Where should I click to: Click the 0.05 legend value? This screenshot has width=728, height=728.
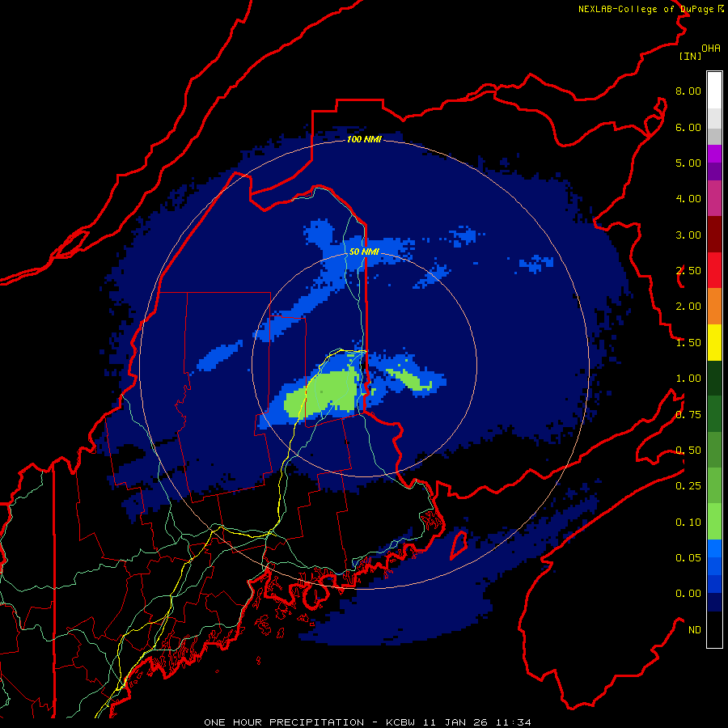coord(688,558)
